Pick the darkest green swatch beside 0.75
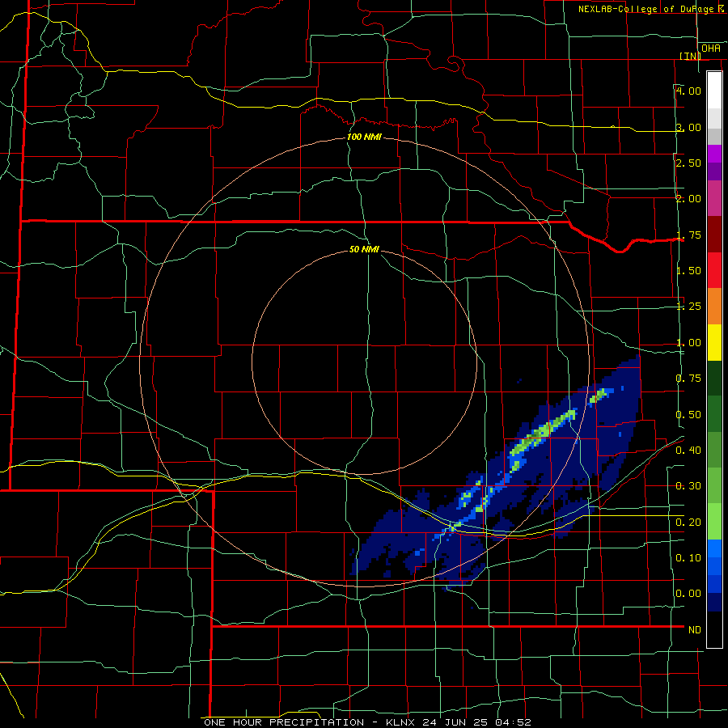 [x=714, y=379]
